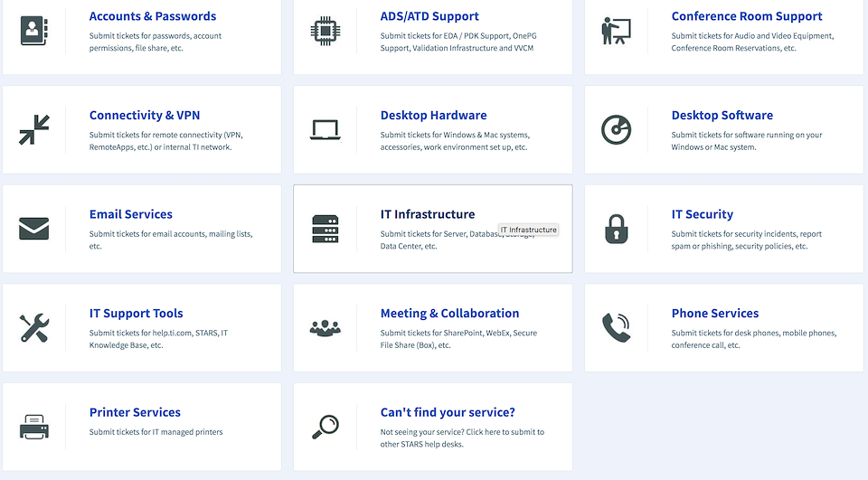Viewport: 868px width, 480px height.
Task: Click the Meeting & Collaboration people icon
Action: coord(325,327)
